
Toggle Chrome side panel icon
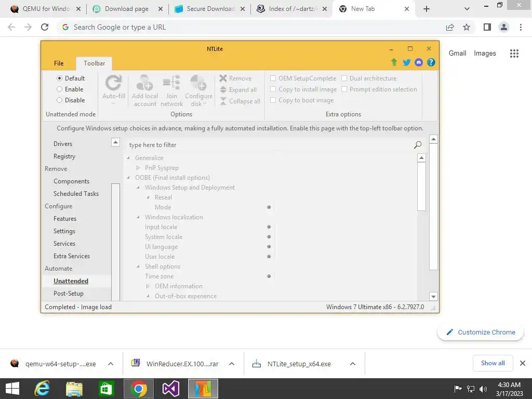tap(487, 27)
